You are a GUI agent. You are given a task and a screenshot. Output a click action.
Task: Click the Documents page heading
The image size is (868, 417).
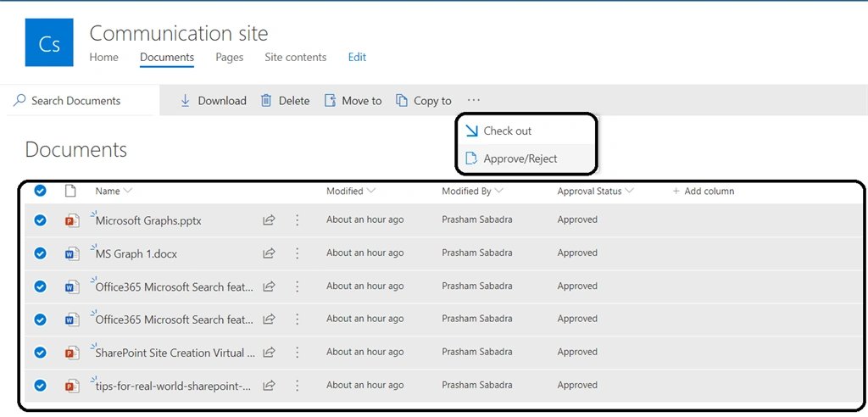coord(75,149)
